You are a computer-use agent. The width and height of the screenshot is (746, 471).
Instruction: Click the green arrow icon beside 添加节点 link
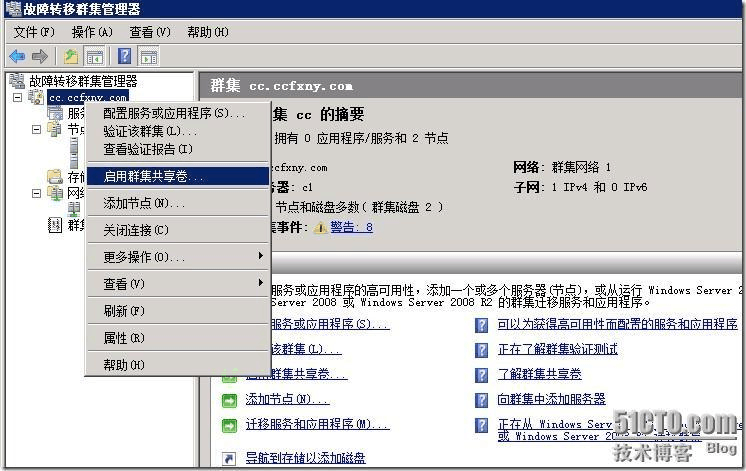pos(229,400)
